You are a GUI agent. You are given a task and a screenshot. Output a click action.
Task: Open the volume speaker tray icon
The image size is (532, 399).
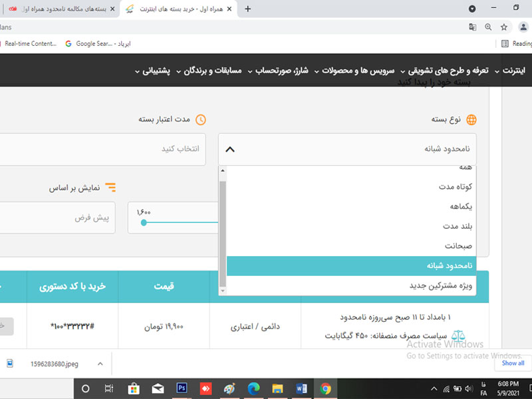coord(469,389)
